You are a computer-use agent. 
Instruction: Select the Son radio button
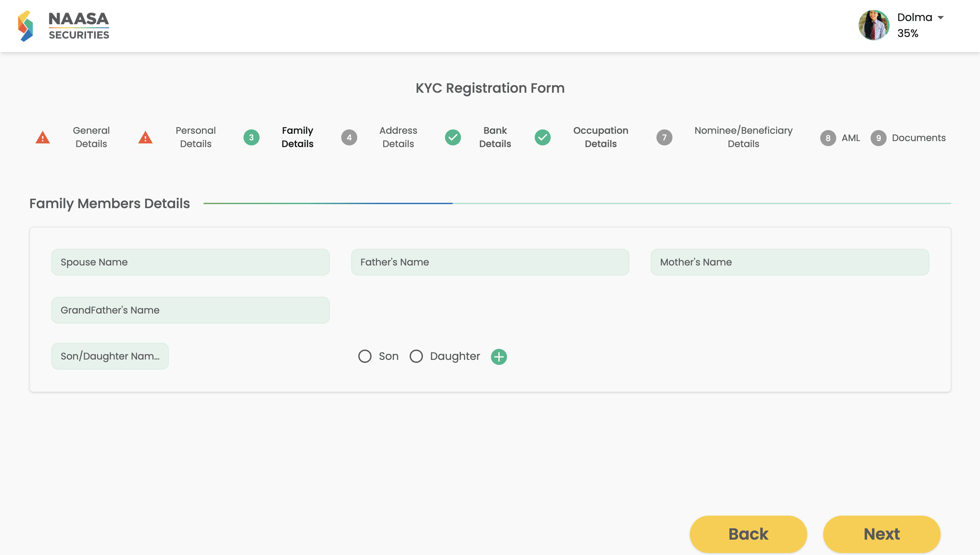[365, 356]
